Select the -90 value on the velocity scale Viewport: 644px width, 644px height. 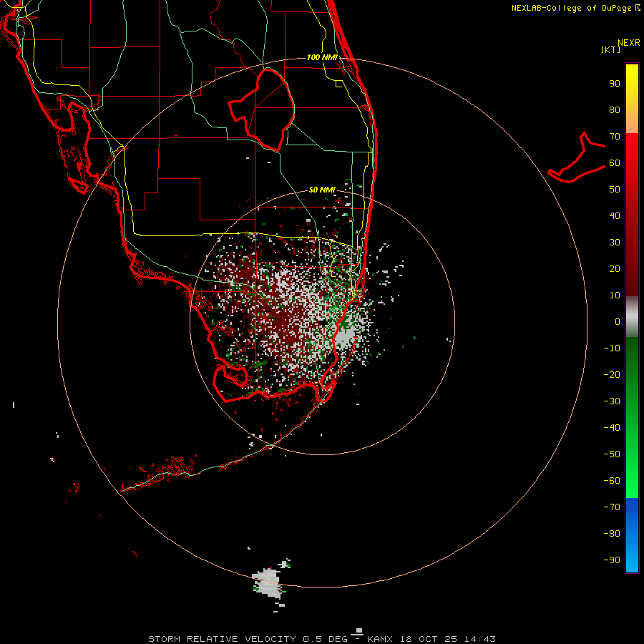[612, 560]
